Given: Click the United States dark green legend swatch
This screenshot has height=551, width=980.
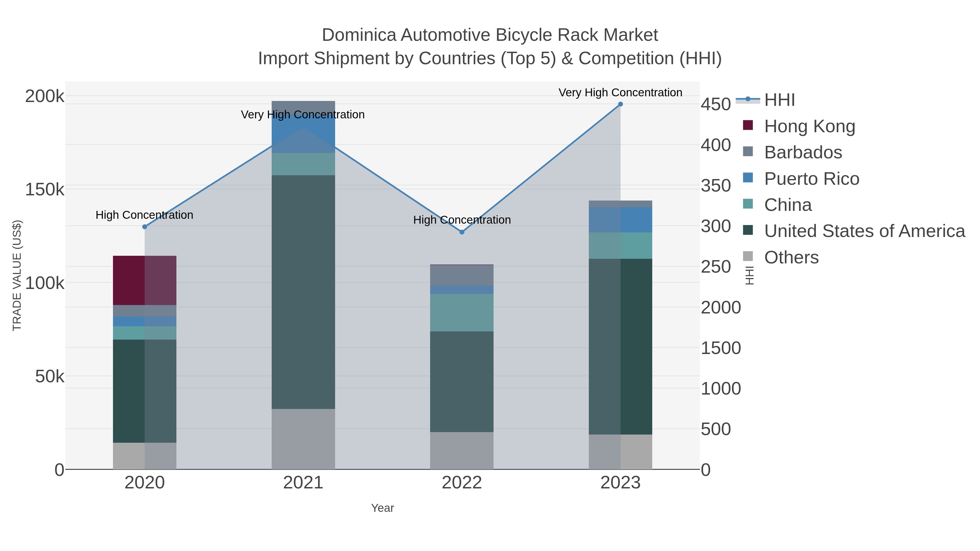Looking at the screenshot, I should tap(748, 230).
